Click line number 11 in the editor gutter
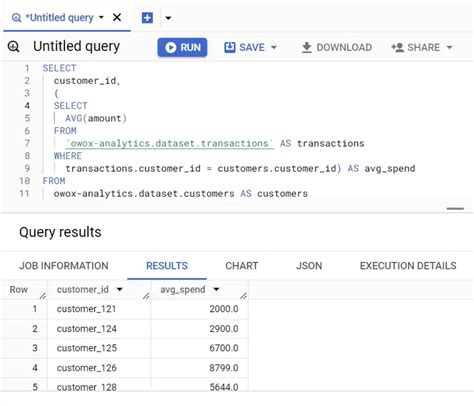The width and height of the screenshot is (474, 406). coord(24,193)
